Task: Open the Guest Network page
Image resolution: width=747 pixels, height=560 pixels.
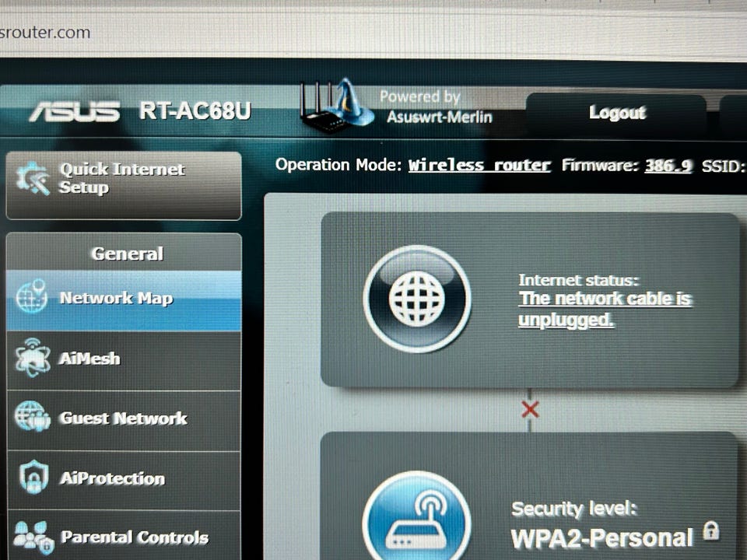Action: click(x=124, y=420)
